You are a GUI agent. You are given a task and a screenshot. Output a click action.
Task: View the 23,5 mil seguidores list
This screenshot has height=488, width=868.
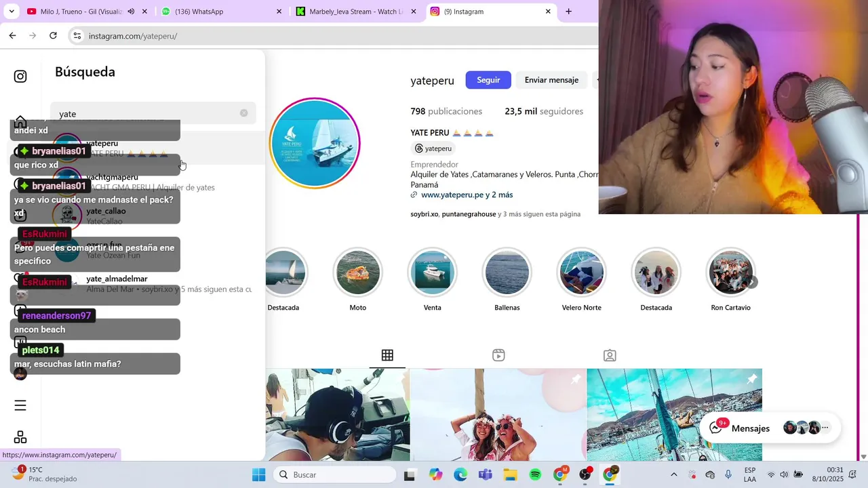click(544, 111)
